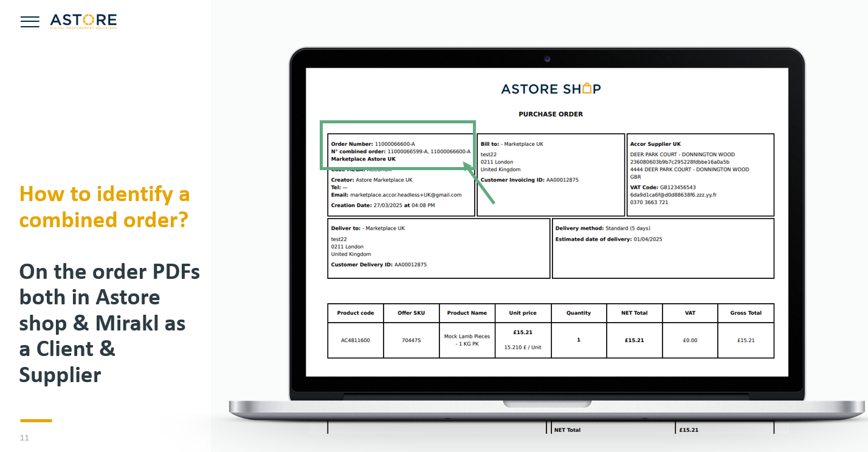This screenshot has height=452, width=868.
Task: Select Customer Delivery ID AA00012875
Action: pyautogui.click(x=379, y=265)
